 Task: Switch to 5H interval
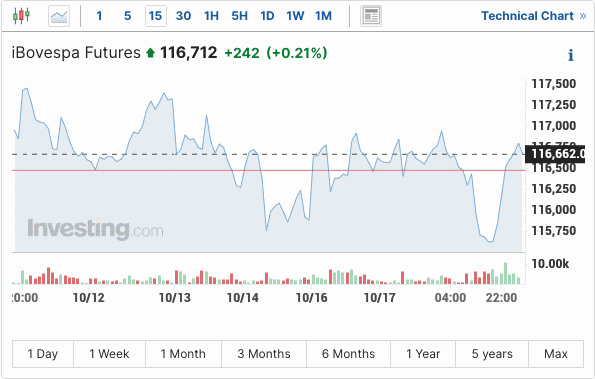click(x=239, y=16)
